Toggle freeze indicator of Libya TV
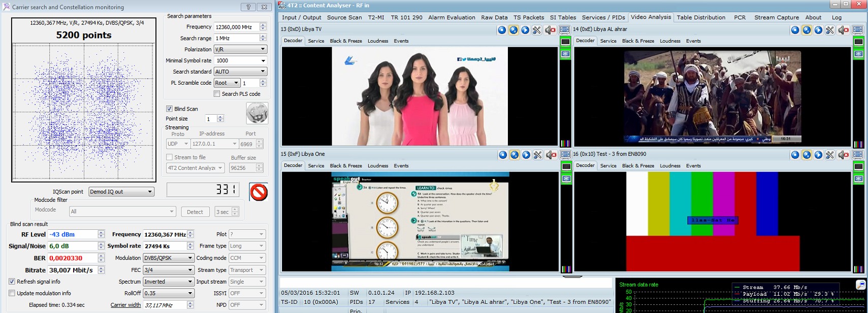The width and height of the screenshot is (868, 313). 565,54
